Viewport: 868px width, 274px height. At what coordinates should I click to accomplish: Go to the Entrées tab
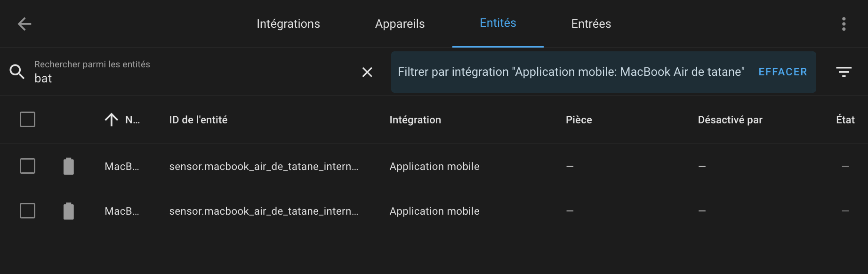click(x=591, y=24)
